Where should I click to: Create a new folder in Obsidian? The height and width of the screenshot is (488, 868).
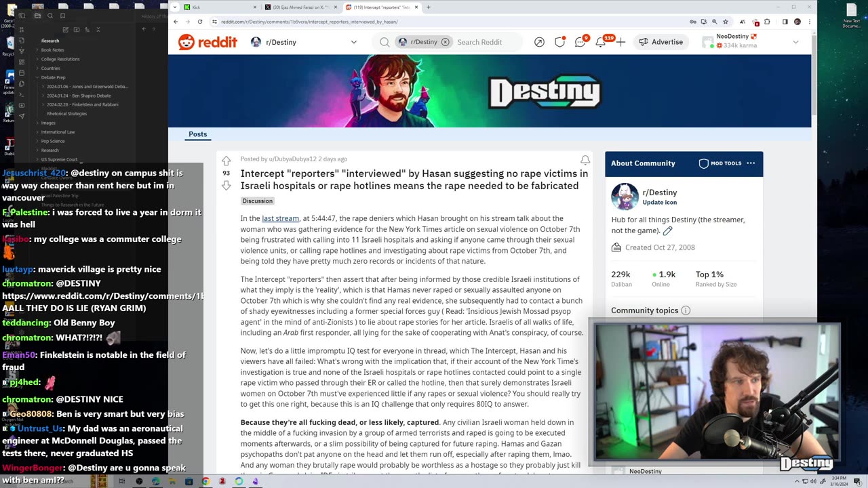76,30
